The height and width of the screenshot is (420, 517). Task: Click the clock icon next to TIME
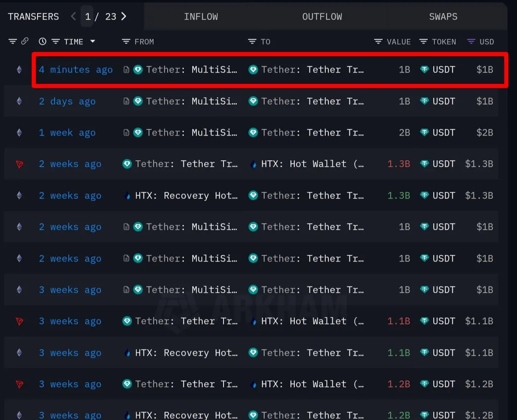tap(42, 41)
